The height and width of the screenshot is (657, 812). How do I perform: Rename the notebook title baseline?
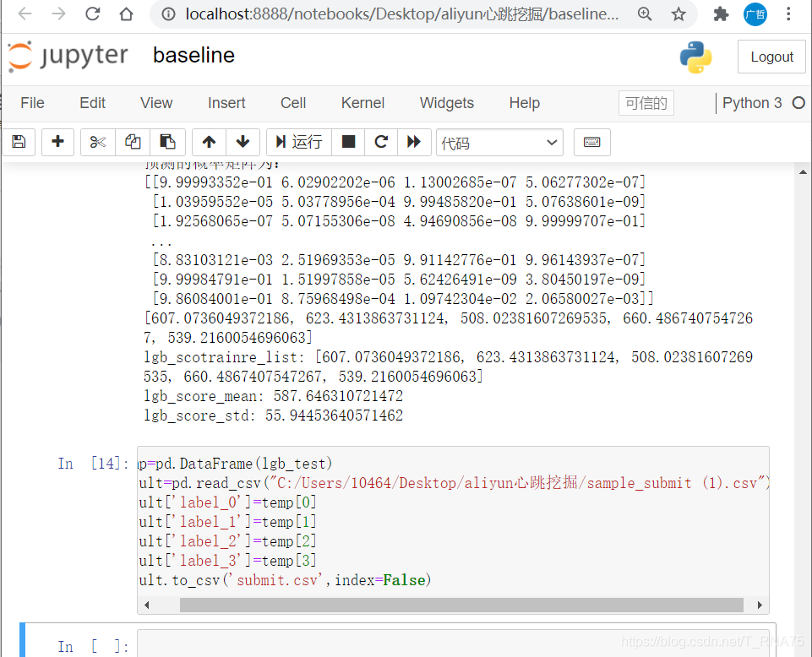click(x=193, y=56)
